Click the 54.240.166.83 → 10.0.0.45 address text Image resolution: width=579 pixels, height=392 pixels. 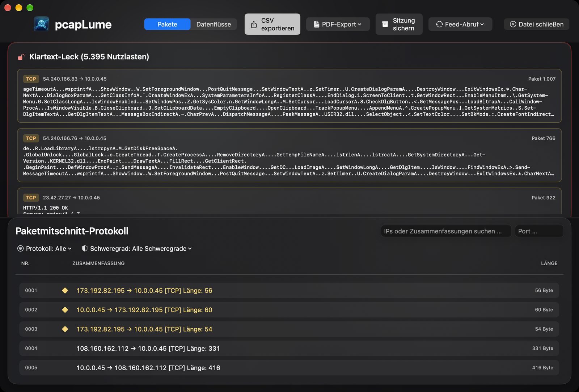(x=75, y=79)
